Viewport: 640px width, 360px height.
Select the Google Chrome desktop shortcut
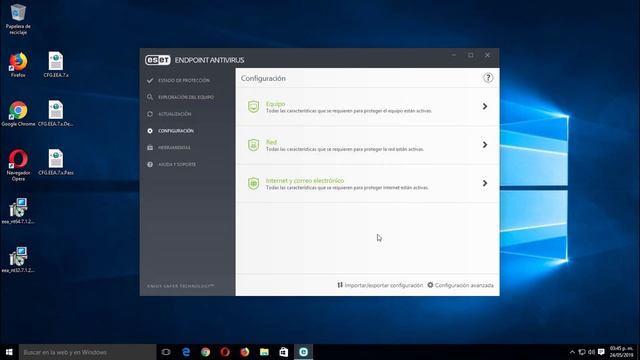click(18, 113)
